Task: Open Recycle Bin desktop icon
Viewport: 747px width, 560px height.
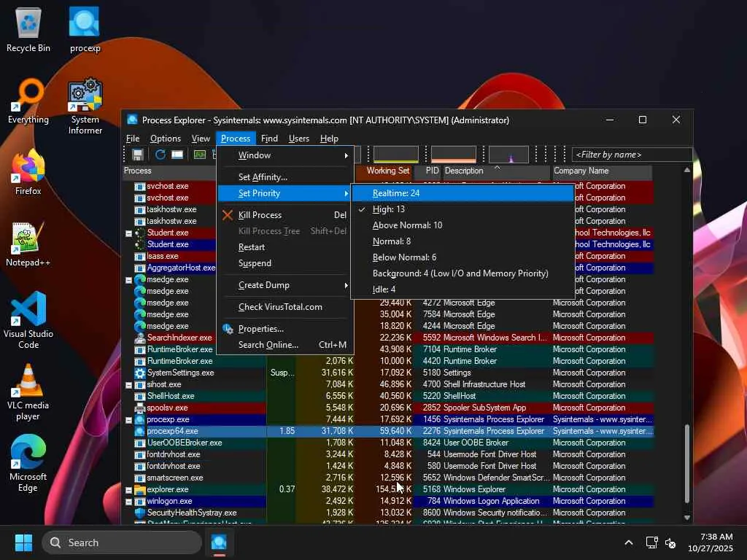Action: pyautogui.click(x=28, y=29)
